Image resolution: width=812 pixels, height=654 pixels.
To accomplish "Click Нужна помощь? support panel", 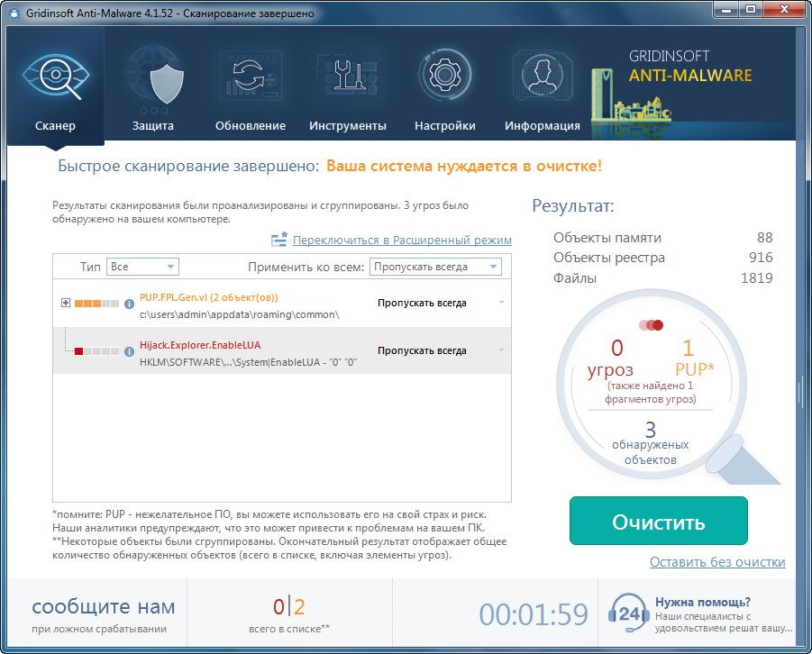I will 701,614.
